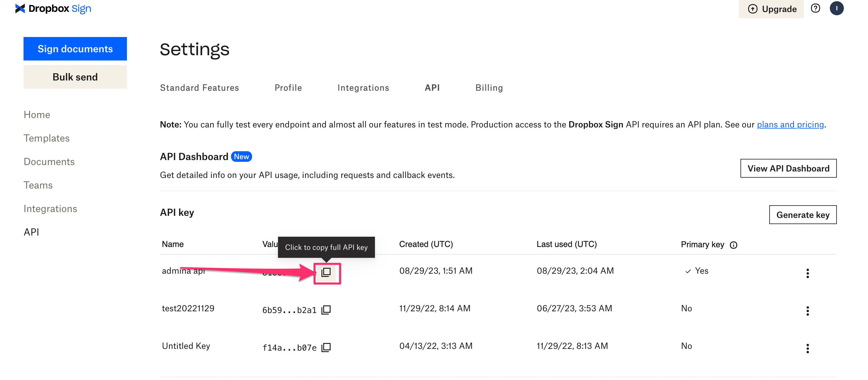868x380 pixels.
Task: Click Generate key button
Action: 803,215
